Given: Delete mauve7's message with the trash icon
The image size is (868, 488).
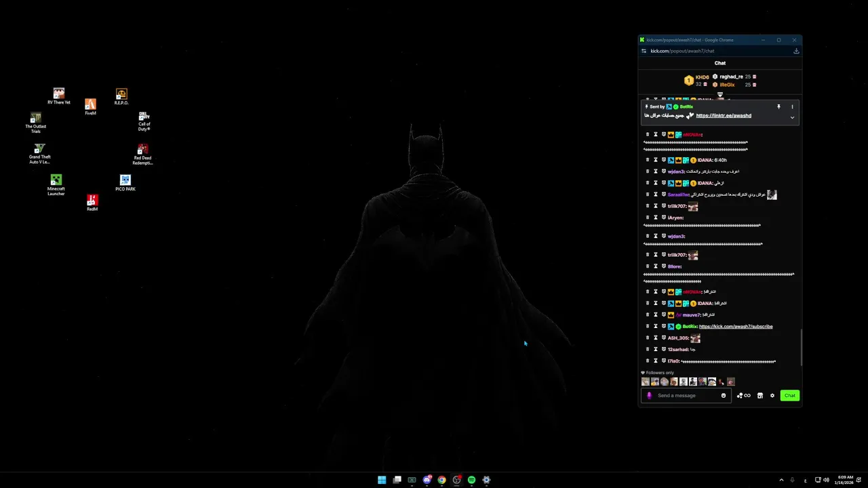Looking at the screenshot, I should (648, 314).
